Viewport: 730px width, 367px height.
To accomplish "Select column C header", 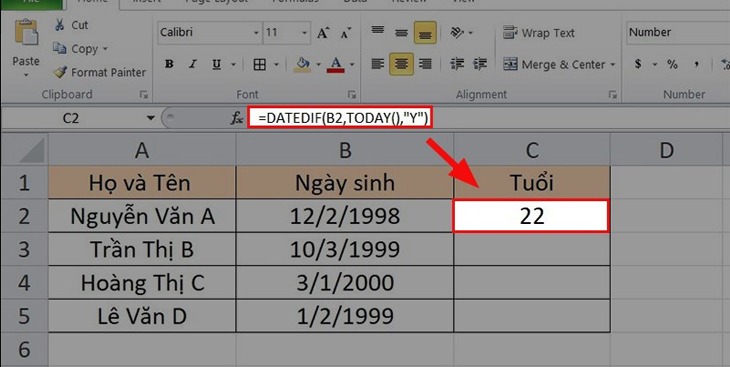I will coord(532,150).
